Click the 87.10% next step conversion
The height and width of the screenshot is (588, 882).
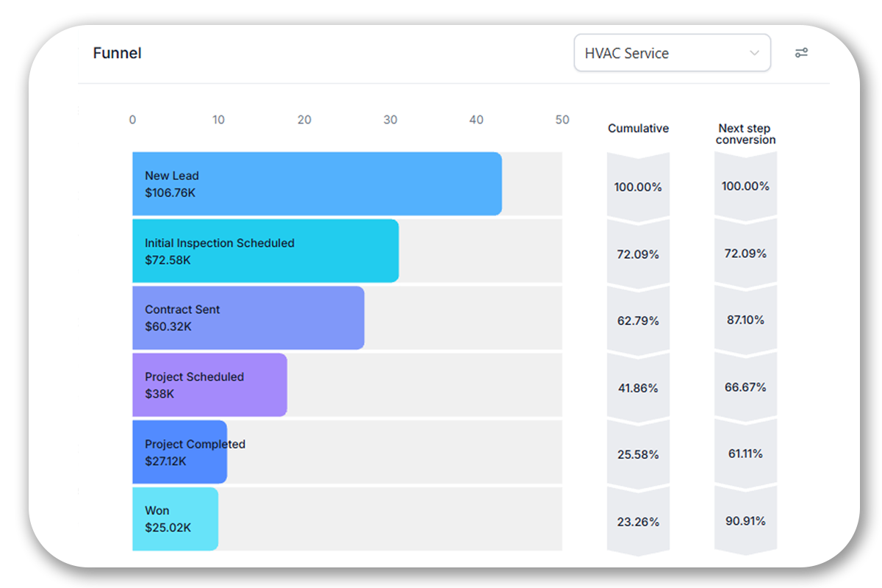[x=745, y=320]
